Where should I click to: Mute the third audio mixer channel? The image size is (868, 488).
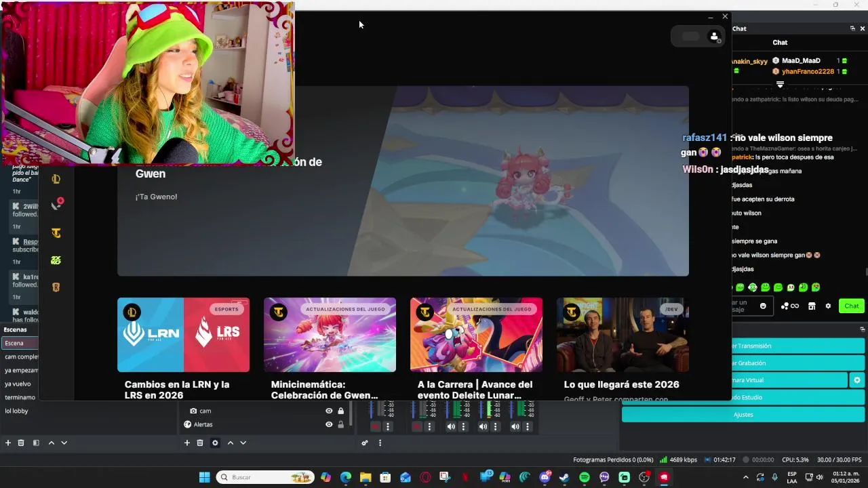(x=451, y=426)
